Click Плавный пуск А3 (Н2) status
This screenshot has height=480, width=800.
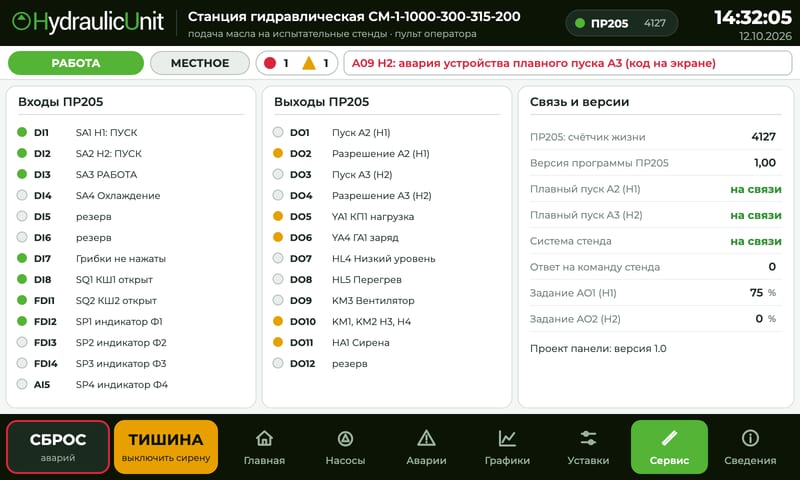[x=756, y=215]
